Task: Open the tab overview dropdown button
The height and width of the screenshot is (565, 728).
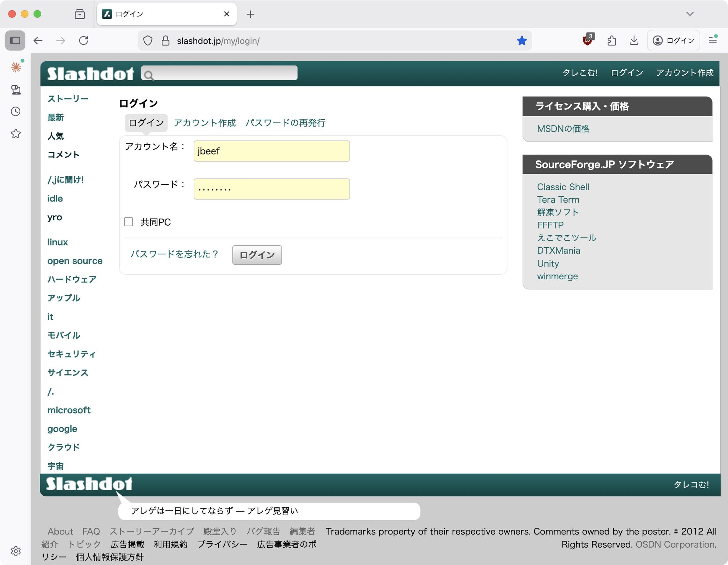Action: (x=80, y=14)
